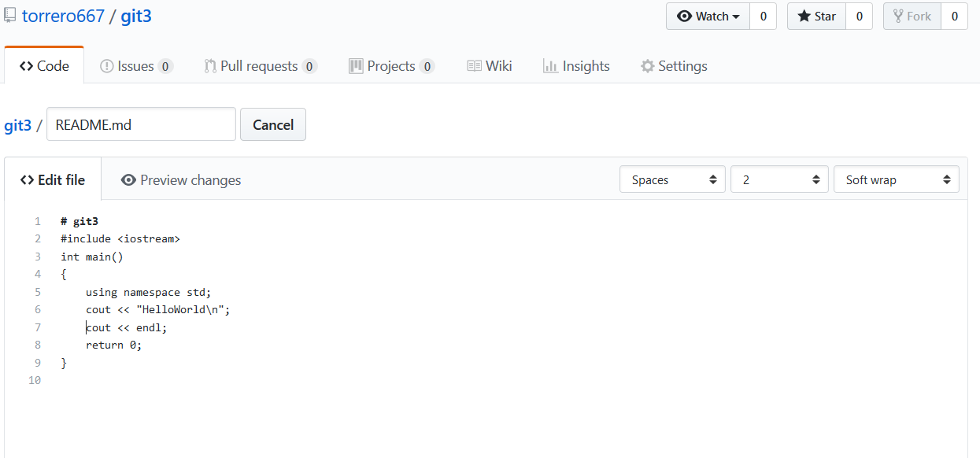Viewport: 980px width, 458px height.
Task: Open the torrero667 user link
Action: click(x=63, y=16)
